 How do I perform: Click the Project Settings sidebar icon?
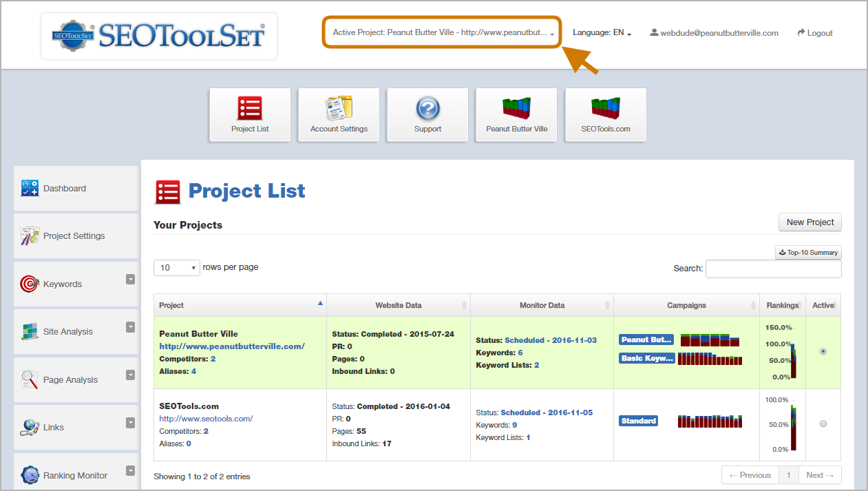click(x=30, y=236)
